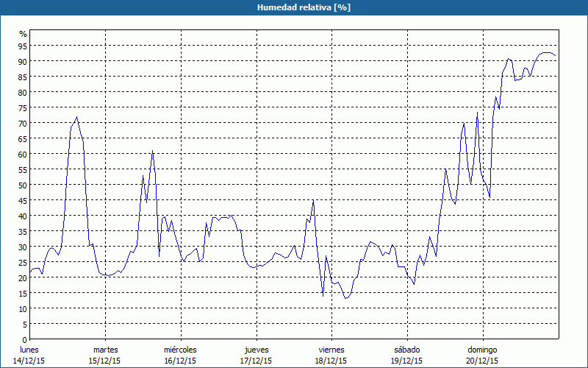The image size is (588, 368).
Task: Click the "miércoles" day label
Action: pyautogui.click(x=180, y=350)
